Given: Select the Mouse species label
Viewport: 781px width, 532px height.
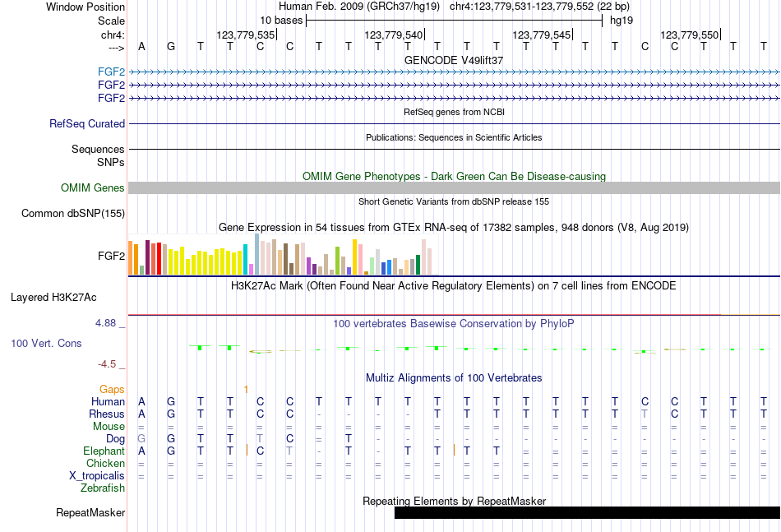Looking at the screenshot, I should point(109,427).
